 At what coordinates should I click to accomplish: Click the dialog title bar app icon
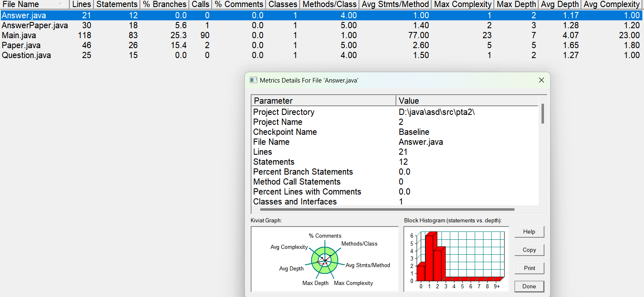[253, 80]
